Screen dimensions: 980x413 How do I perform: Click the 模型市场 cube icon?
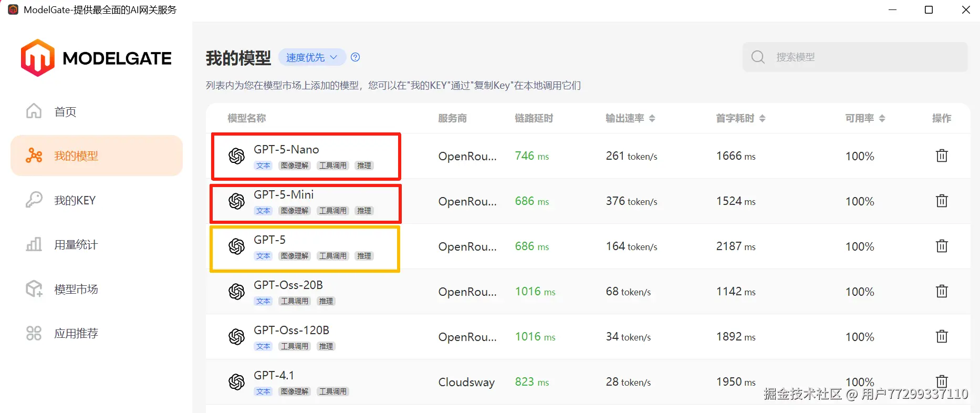[x=34, y=288]
